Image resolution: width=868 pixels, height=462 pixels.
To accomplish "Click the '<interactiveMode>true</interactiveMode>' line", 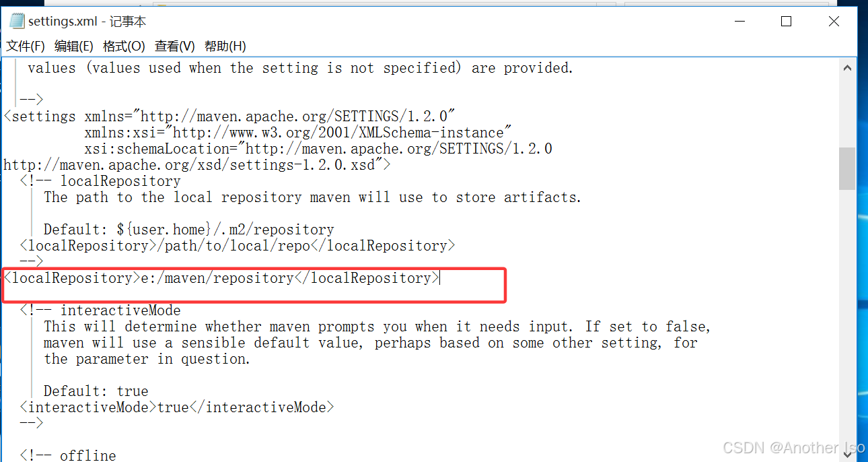I will 177,407.
